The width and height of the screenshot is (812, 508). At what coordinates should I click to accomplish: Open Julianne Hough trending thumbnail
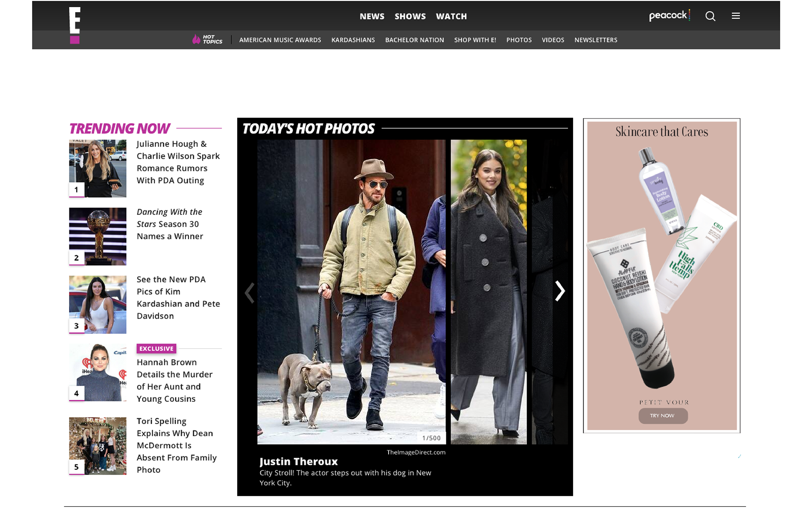point(98,168)
